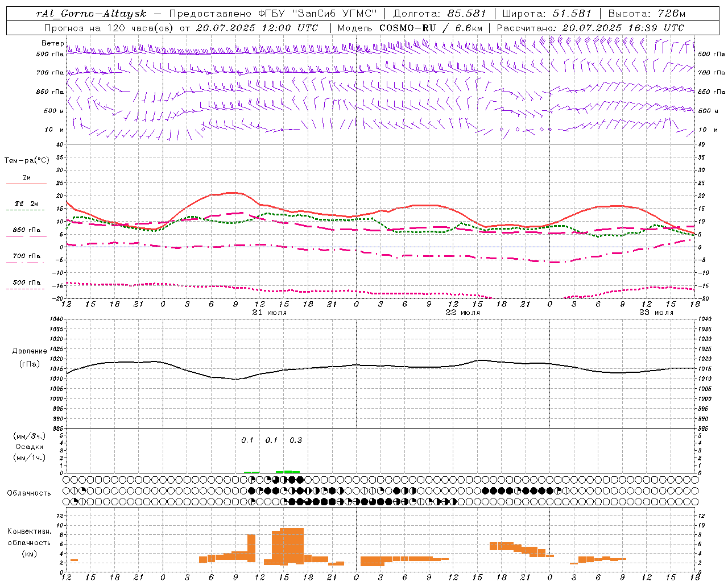Click the elevation label Высота: 726м
The image size is (728, 582).
coord(647,14)
